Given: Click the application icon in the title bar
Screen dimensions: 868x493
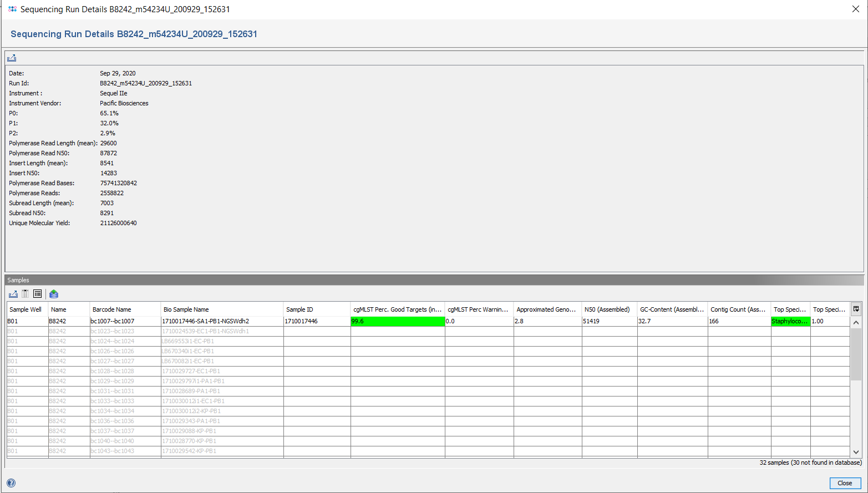Looking at the screenshot, I should [12, 9].
